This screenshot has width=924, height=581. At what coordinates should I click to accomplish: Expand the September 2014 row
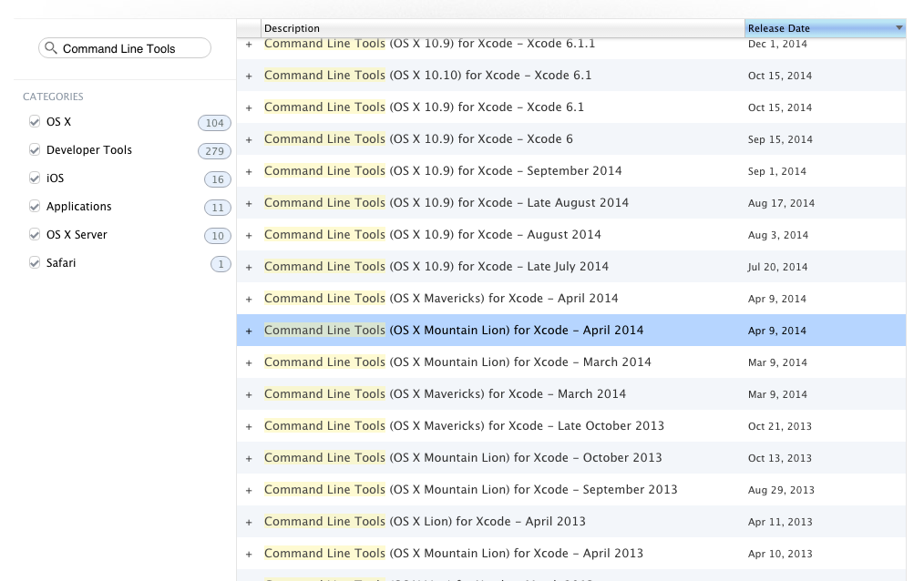tap(249, 171)
